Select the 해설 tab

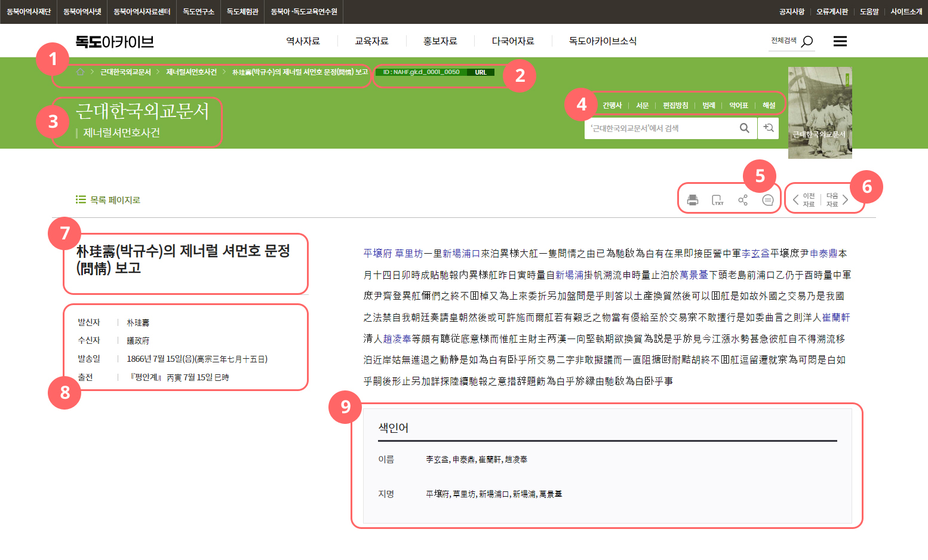(x=769, y=105)
